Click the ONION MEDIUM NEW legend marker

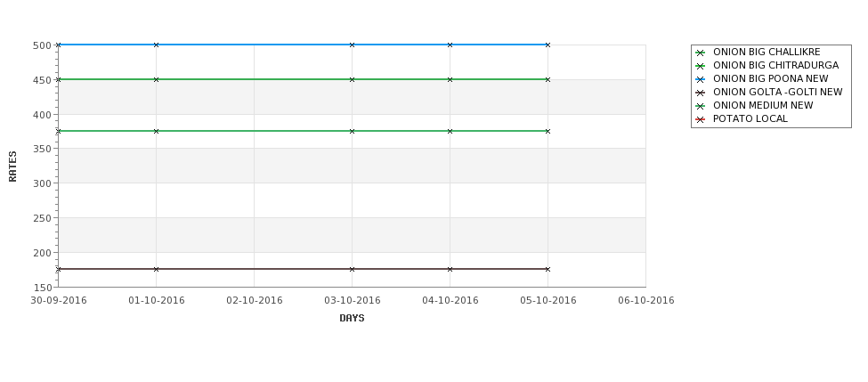pyautogui.click(x=701, y=106)
